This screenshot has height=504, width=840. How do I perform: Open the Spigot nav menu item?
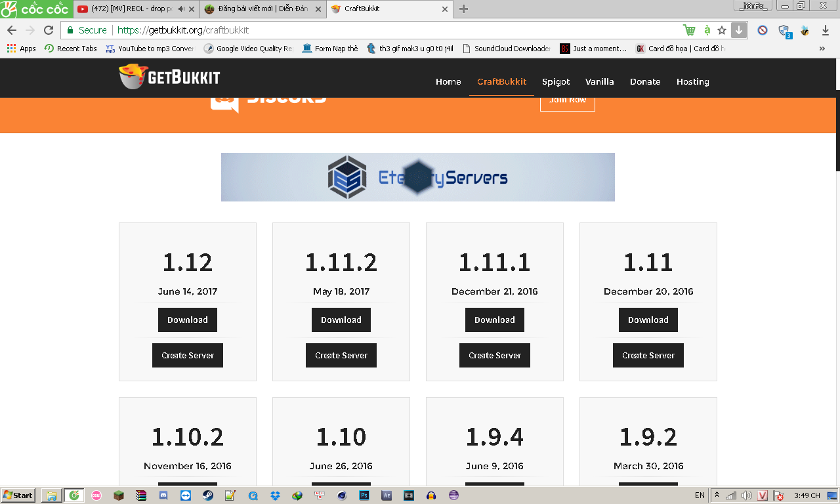556,81
